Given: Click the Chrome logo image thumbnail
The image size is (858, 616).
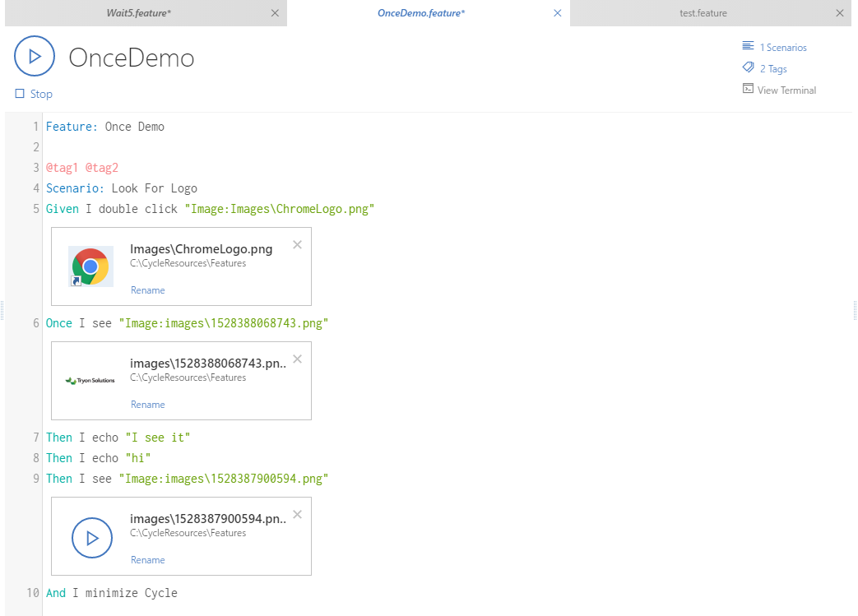Looking at the screenshot, I should point(90,266).
